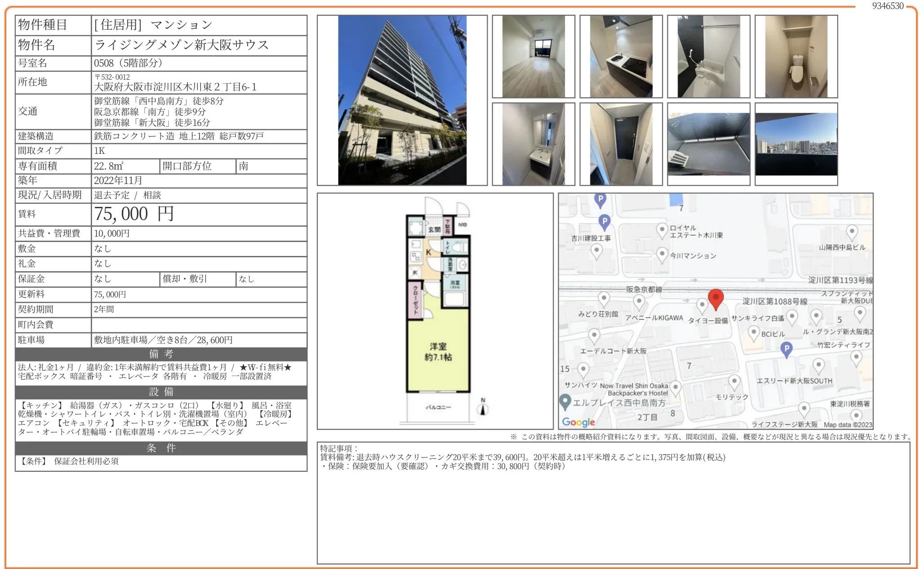Click parking icon below BCIビル label
Image resolution: width=924 pixels, height=569 pixels.
[786, 349]
